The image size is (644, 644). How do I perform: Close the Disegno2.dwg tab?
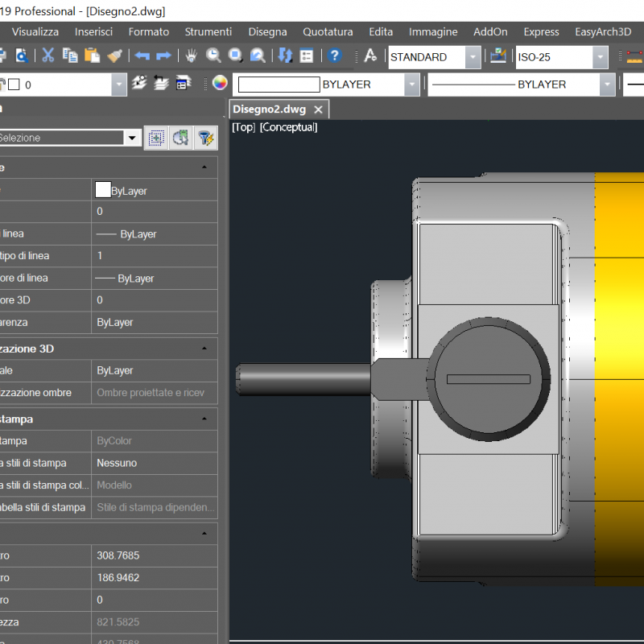tap(319, 109)
